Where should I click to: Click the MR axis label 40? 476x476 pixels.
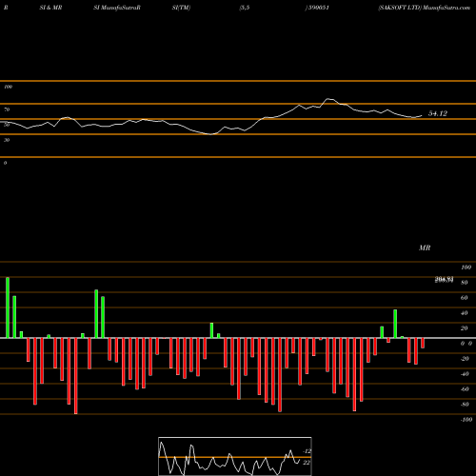point(465,313)
